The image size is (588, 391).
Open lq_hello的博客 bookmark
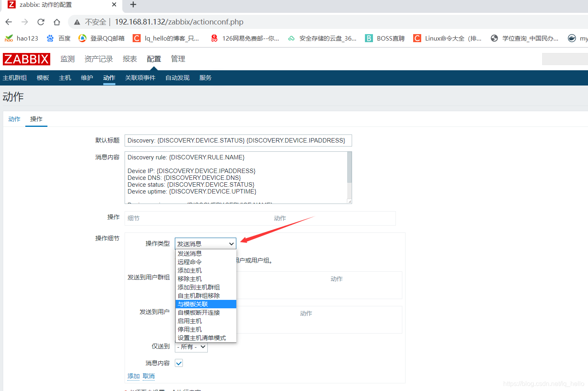166,38
